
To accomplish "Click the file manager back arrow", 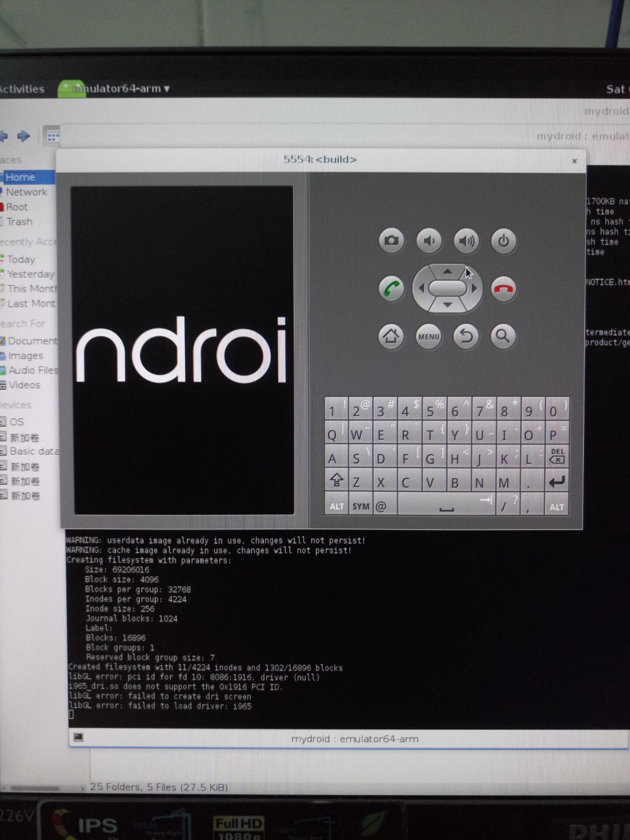I will (x=4, y=136).
